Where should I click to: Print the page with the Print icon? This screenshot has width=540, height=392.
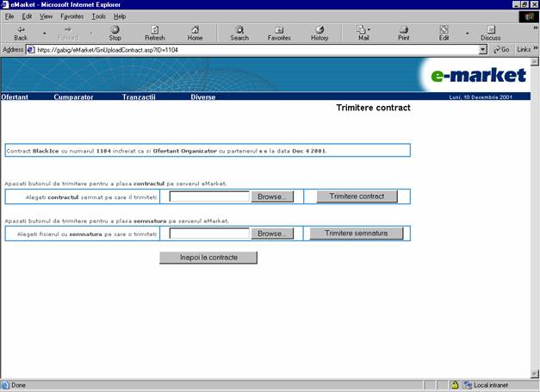click(403, 33)
